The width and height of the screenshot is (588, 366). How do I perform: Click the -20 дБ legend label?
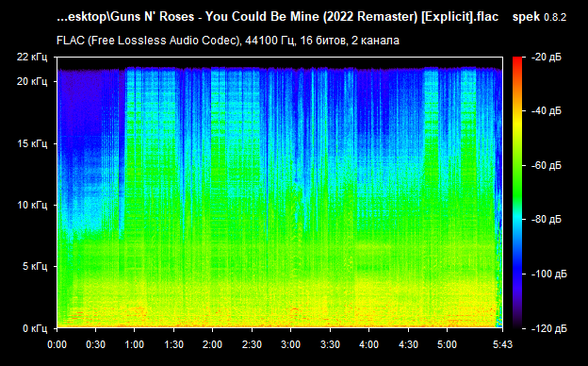coord(547,57)
